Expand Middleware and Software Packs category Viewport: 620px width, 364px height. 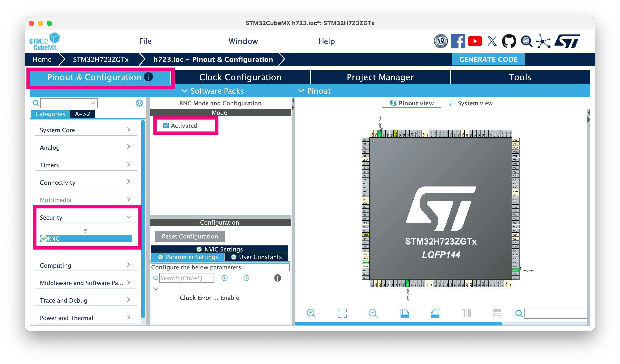(86, 282)
